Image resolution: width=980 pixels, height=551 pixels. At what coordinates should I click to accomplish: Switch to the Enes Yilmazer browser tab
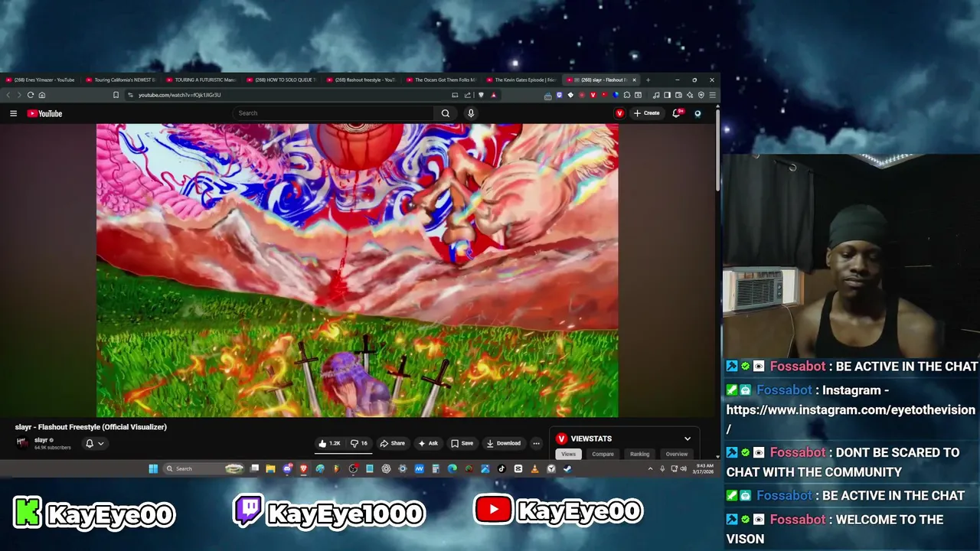41,80
